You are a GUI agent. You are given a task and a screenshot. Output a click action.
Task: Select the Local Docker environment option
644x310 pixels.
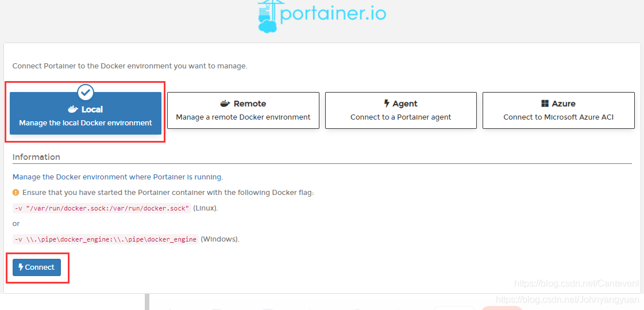click(x=86, y=113)
